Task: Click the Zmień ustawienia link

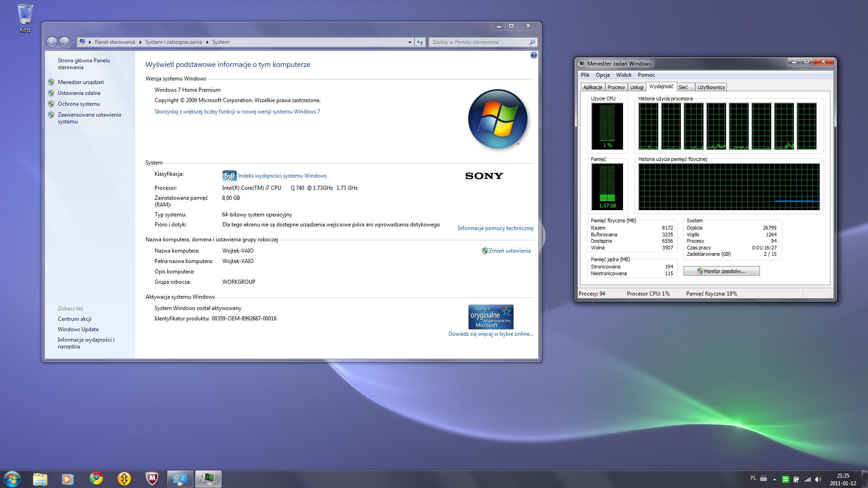Action: point(509,251)
